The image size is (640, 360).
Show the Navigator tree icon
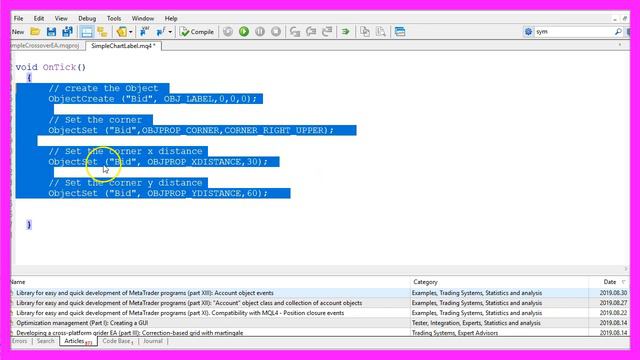coord(102,31)
